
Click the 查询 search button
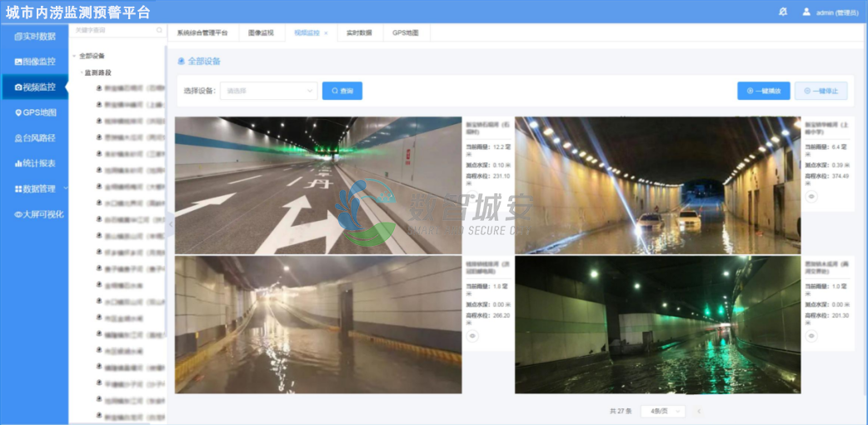342,91
